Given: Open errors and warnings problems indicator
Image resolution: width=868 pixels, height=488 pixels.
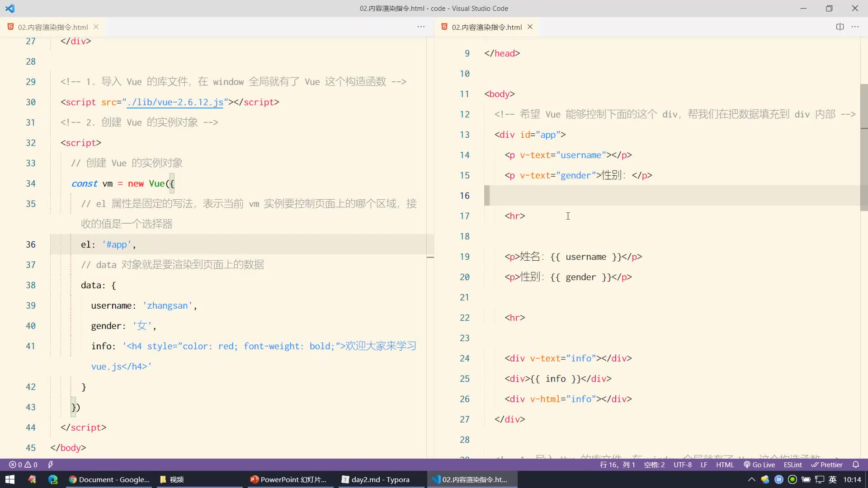Looking at the screenshot, I should tap(23, 465).
